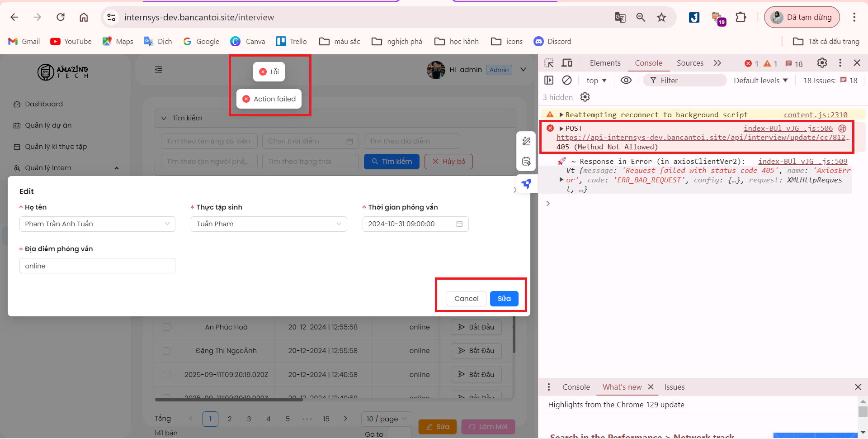
Task: Expand the Default levels dropdown
Action: [760, 81]
